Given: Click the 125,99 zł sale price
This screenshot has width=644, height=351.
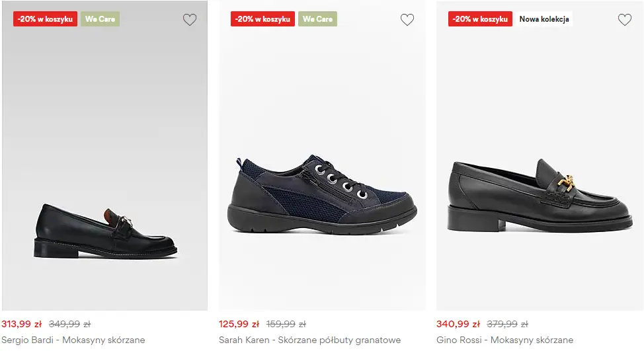Looking at the screenshot, I should (x=239, y=324).
